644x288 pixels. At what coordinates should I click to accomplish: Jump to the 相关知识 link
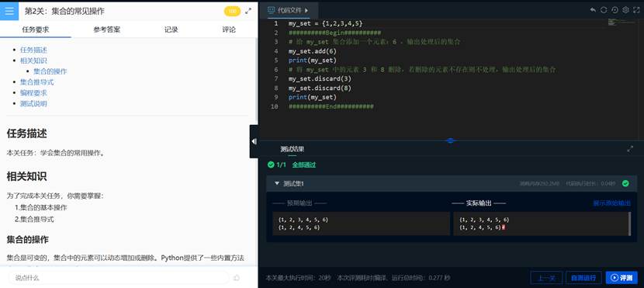pyautogui.click(x=33, y=61)
